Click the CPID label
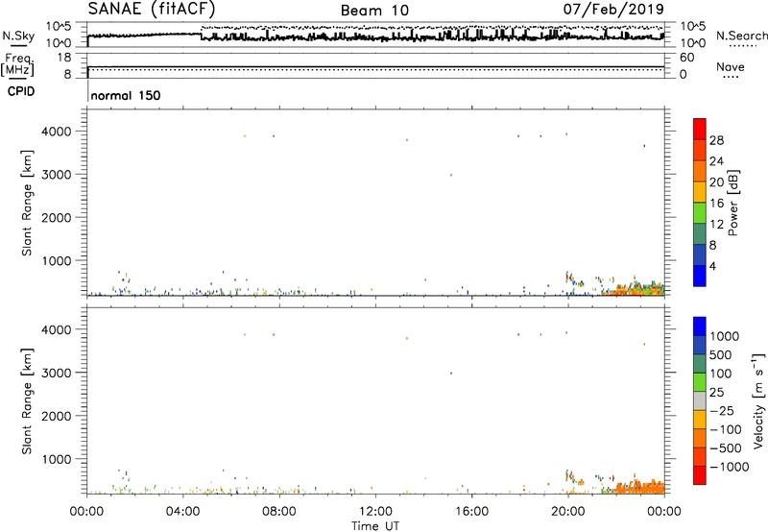The image size is (768, 532). tap(21, 91)
